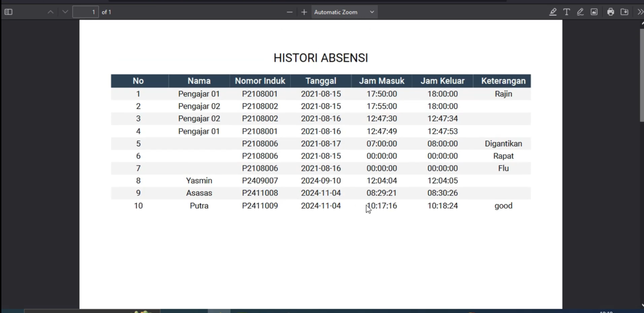Image resolution: width=644 pixels, height=313 pixels.
Task: Click the Nomor Induk column header
Action: pyautogui.click(x=260, y=81)
